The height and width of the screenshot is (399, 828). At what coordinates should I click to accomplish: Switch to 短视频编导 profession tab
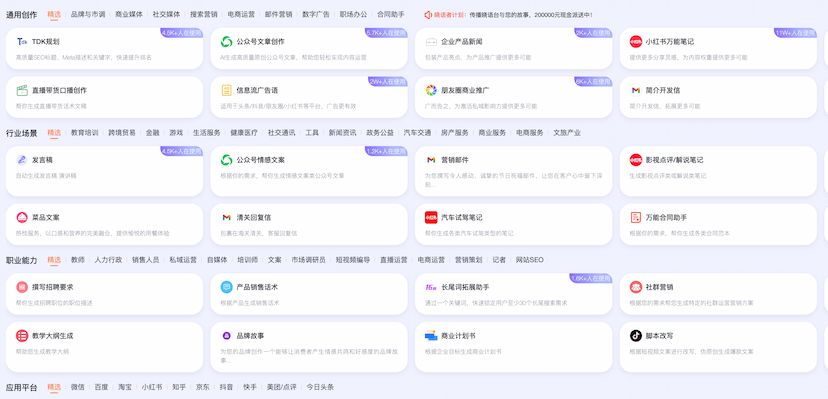click(353, 260)
